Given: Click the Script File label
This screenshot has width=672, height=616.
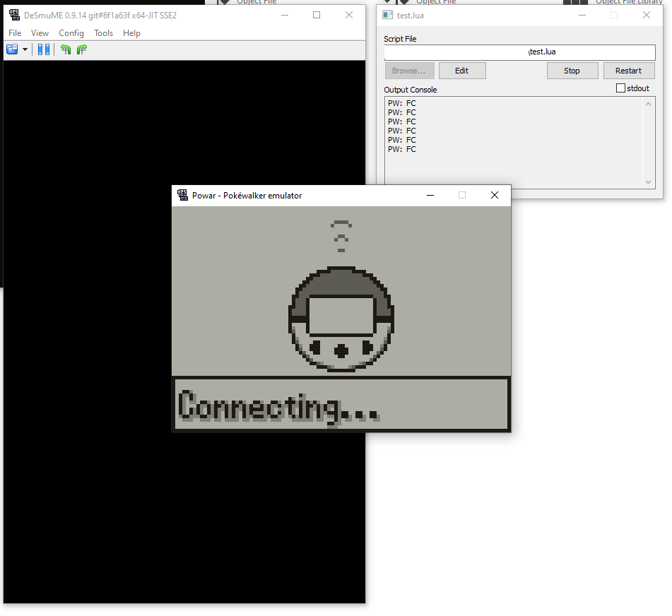Looking at the screenshot, I should coord(400,39).
